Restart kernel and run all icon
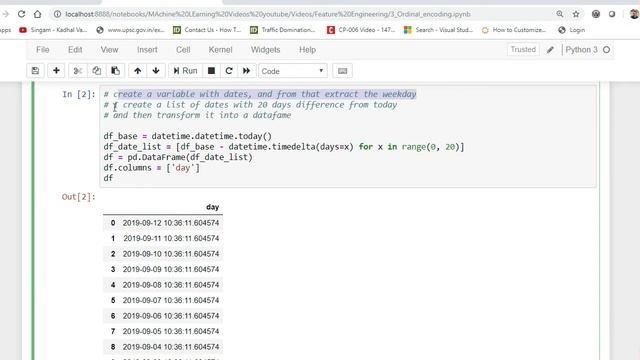This screenshot has width=640, height=360. point(247,71)
